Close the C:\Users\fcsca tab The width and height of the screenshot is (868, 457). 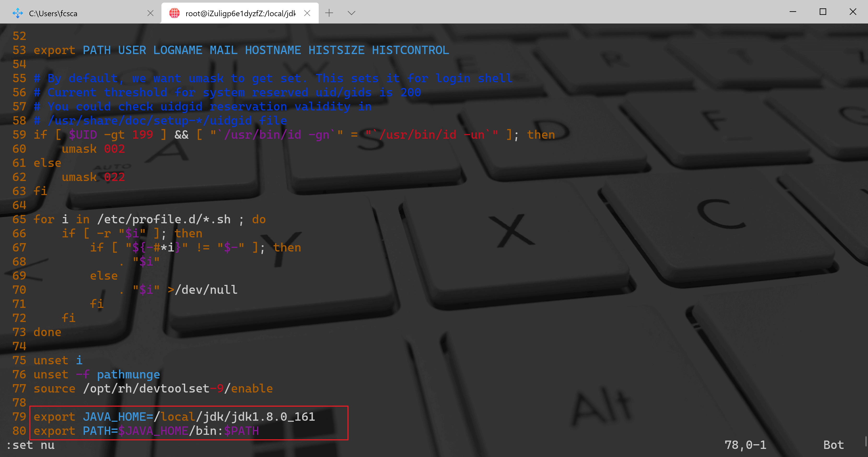[x=150, y=13]
